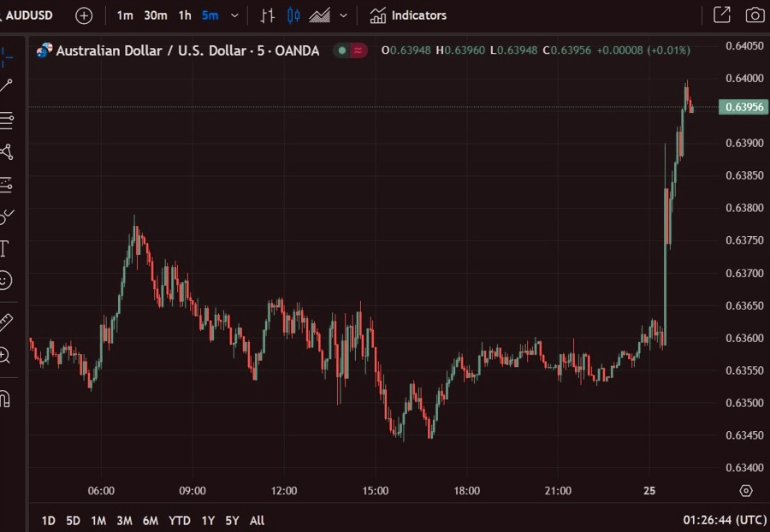The width and height of the screenshot is (770, 532).
Task: Click the UTC time zone clock
Action: tap(724, 520)
